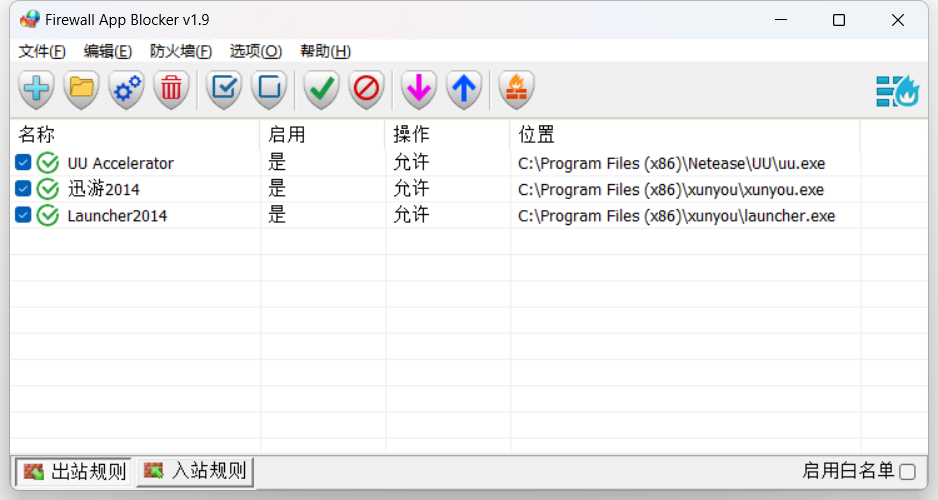Click 允许 in the 迅游2014 row
The height and width of the screenshot is (500, 938).
[411, 189]
